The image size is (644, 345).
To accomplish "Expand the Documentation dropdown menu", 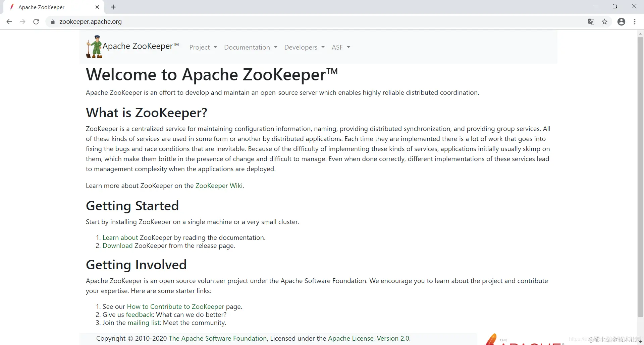I will coord(251,47).
